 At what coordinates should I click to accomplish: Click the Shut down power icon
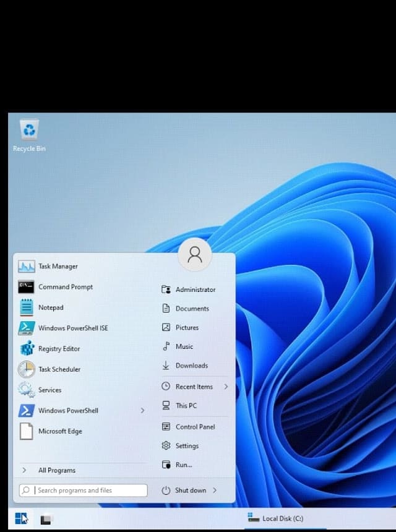pos(166,491)
